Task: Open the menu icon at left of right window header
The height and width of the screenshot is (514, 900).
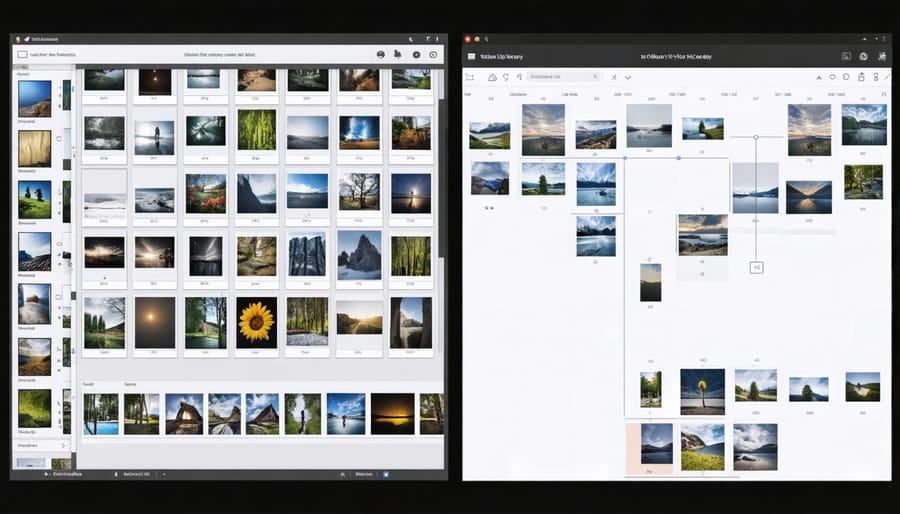Action: pos(471,57)
